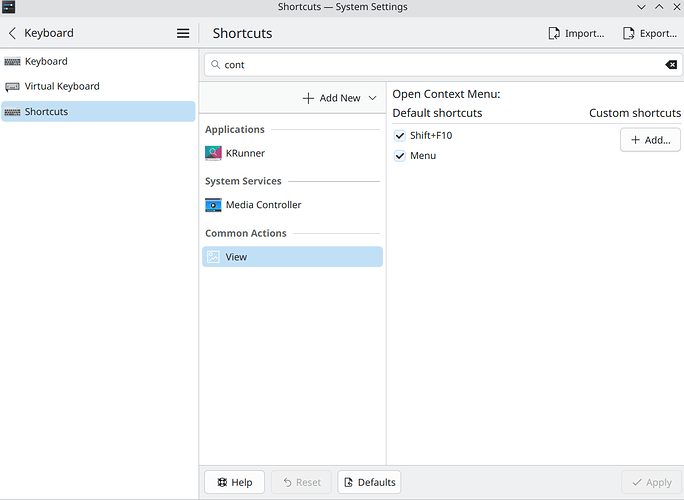The image size is (684, 500).
Task: Click the System Settings icon in the title bar
Action: click(8, 7)
